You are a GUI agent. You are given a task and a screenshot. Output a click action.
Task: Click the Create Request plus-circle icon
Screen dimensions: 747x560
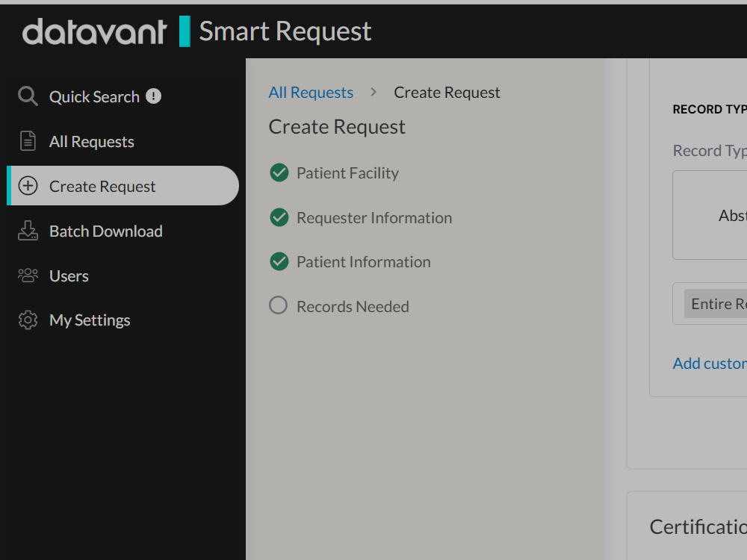tap(28, 186)
